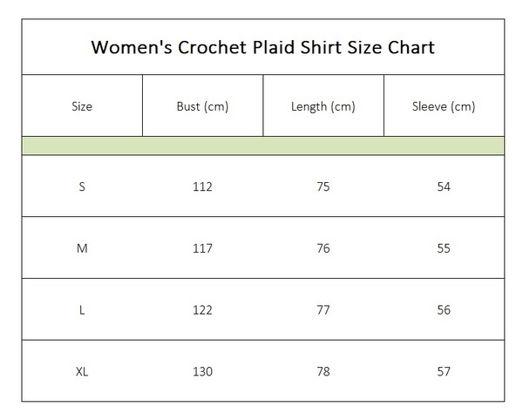Click bust value 130
Viewport: 523px width, 420px height.
pyautogui.click(x=202, y=371)
